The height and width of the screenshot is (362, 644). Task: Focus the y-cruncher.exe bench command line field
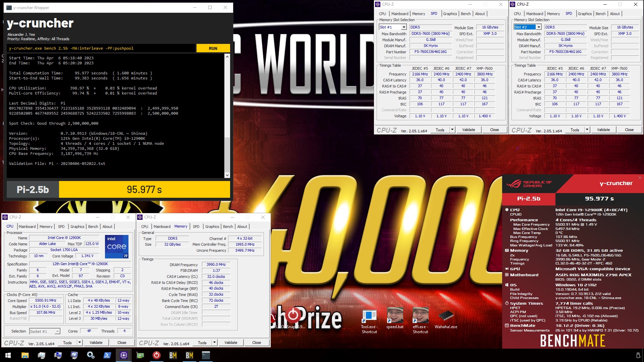click(101, 48)
